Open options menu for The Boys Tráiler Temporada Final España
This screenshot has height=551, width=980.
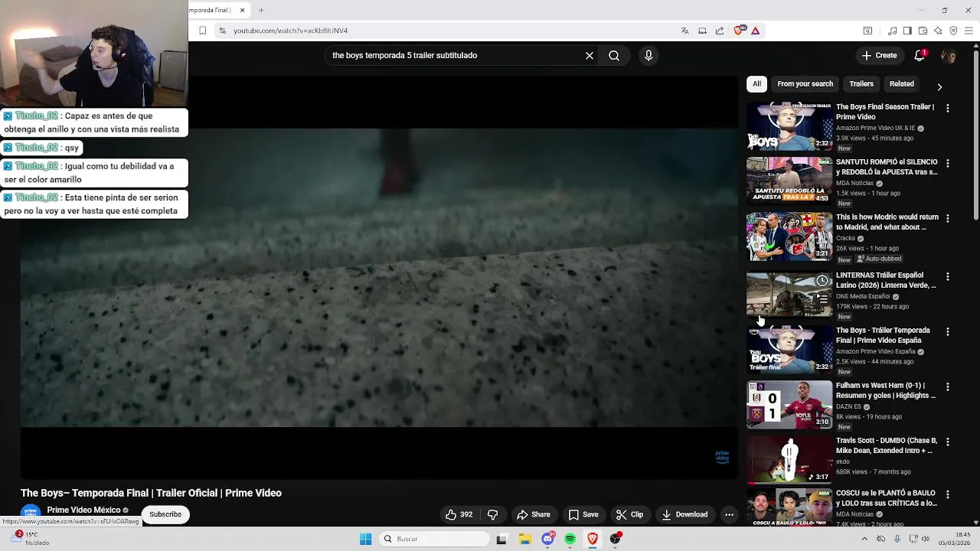tap(948, 332)
